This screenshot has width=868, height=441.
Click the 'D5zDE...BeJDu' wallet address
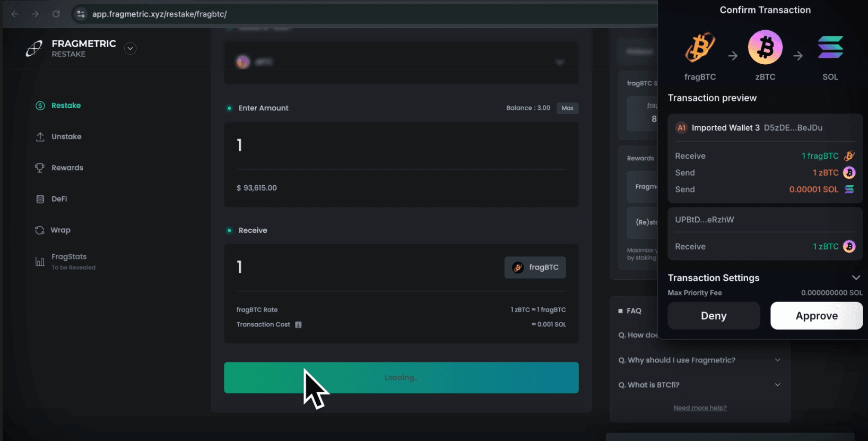click(793, 127)
